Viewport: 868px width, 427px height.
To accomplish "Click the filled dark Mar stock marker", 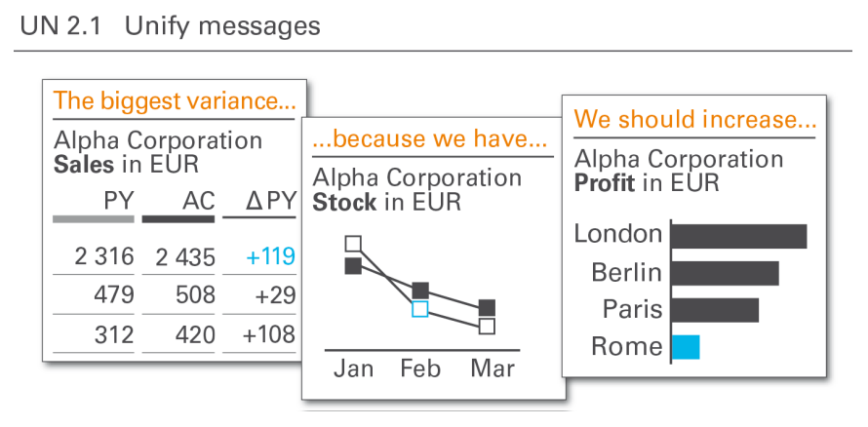I will (x=487, y=308).
